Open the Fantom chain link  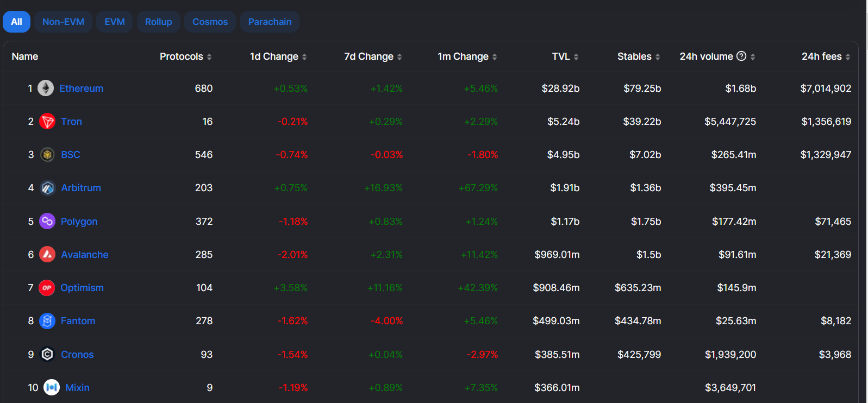[78, 321]
